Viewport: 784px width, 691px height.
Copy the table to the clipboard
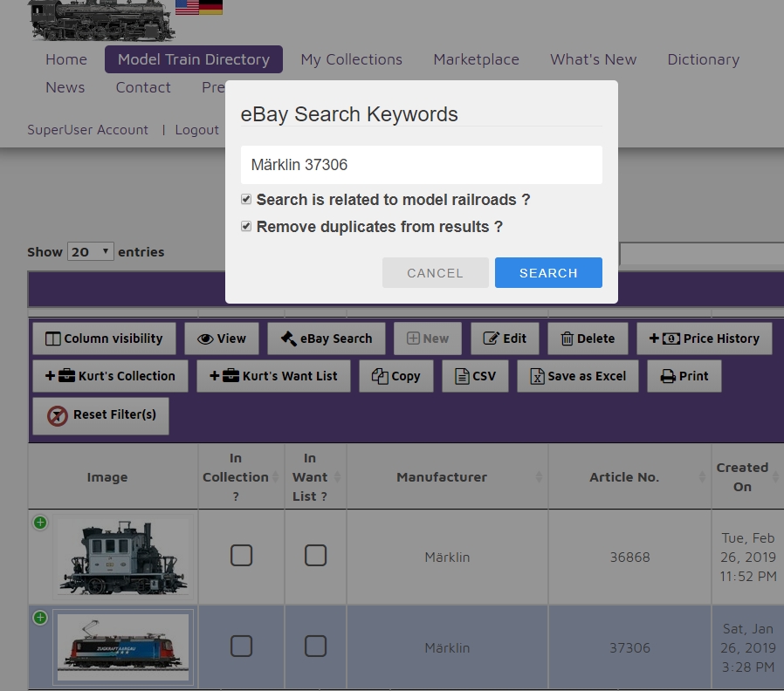click(x=396, y=376)
